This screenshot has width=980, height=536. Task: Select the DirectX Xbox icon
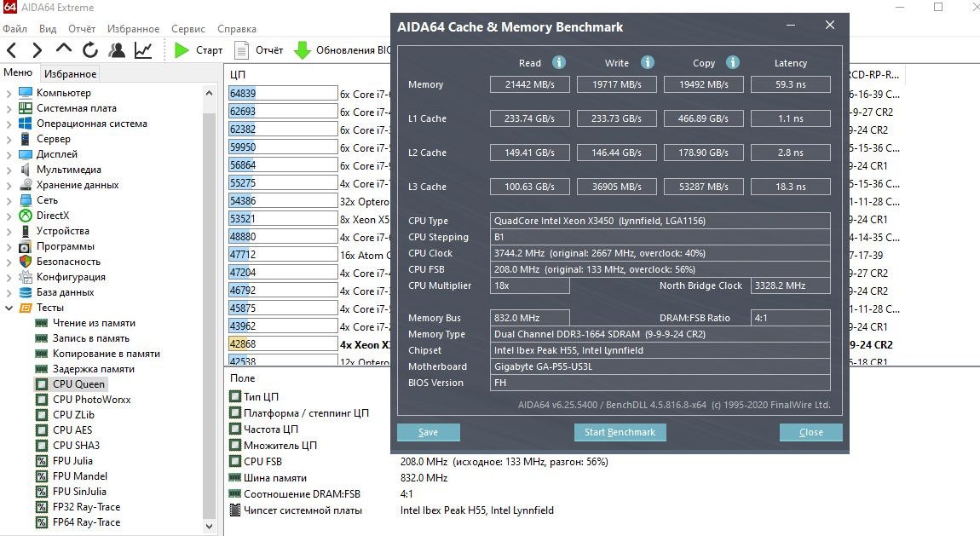click(26, 216)
